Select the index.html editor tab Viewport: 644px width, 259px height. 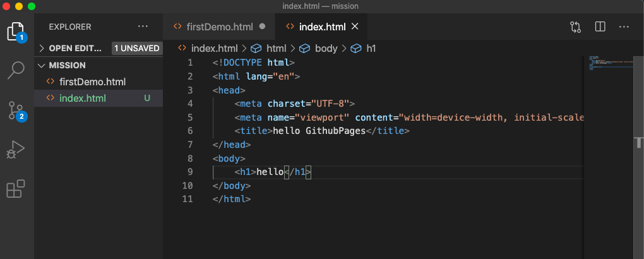click(x=321, y=27)
